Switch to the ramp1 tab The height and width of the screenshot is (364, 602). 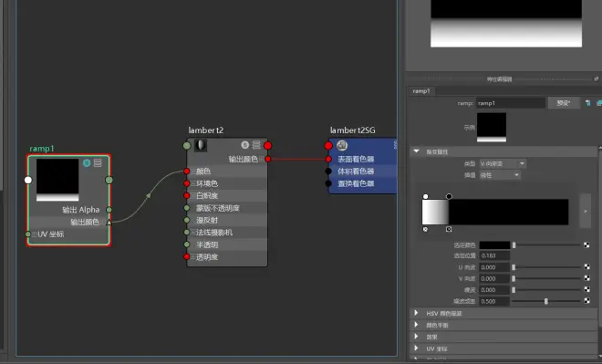[x=421, y=91]
